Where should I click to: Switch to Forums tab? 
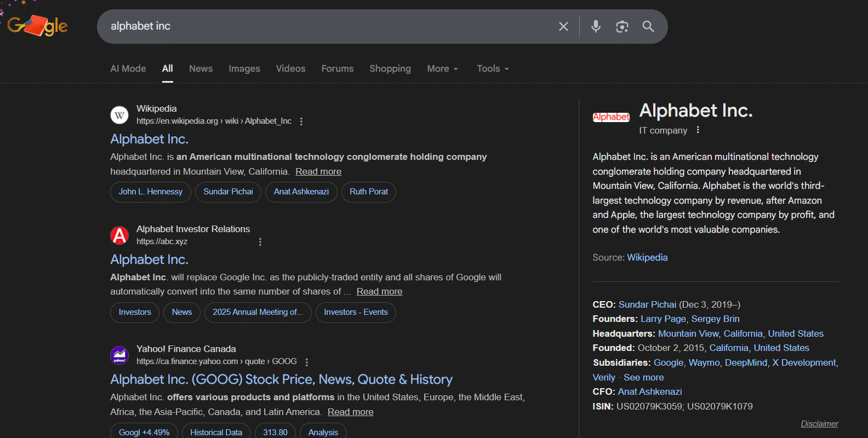[x=338, y=68]
